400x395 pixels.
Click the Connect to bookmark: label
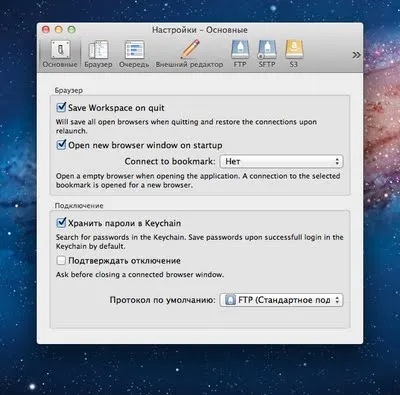point(170,161)
